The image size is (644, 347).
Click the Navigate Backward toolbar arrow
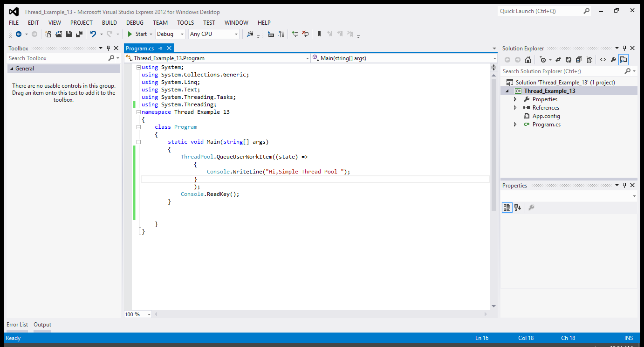pos(19,34)
